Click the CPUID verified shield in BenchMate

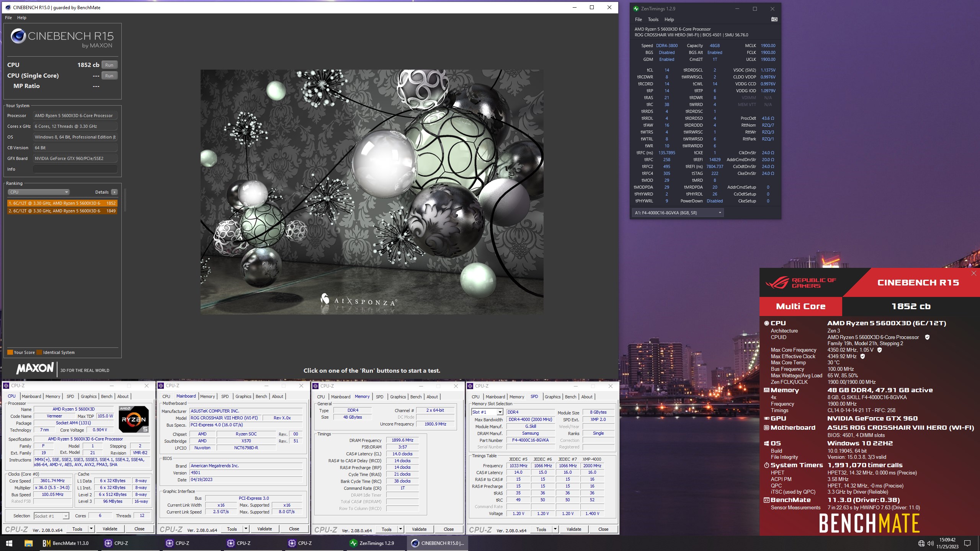927,337
